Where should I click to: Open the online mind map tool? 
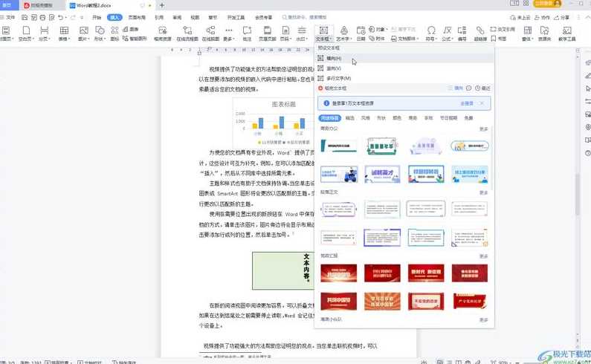(x=210, y=33)
